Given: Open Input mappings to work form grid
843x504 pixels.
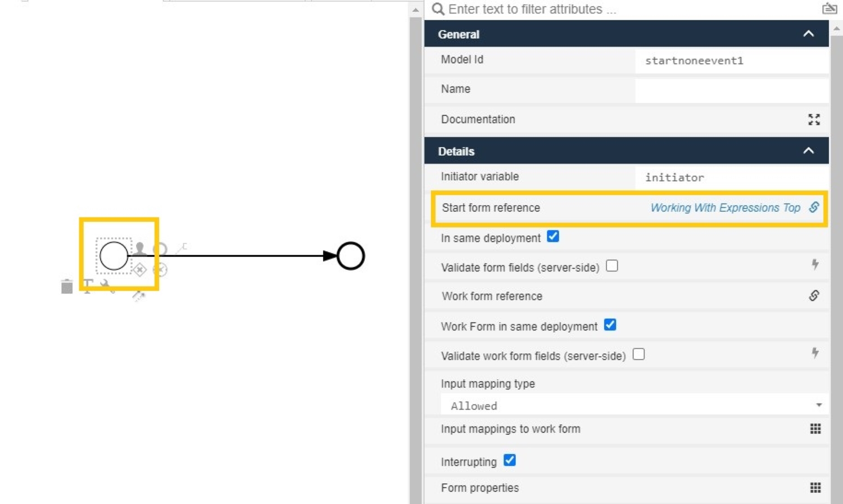Looking at the screenshot, I should (x=815, y=429).
